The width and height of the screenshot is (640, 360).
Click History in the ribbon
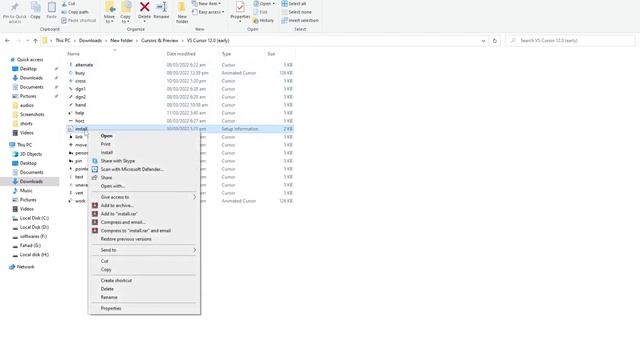pyautogui.click(x=263, y=20)
